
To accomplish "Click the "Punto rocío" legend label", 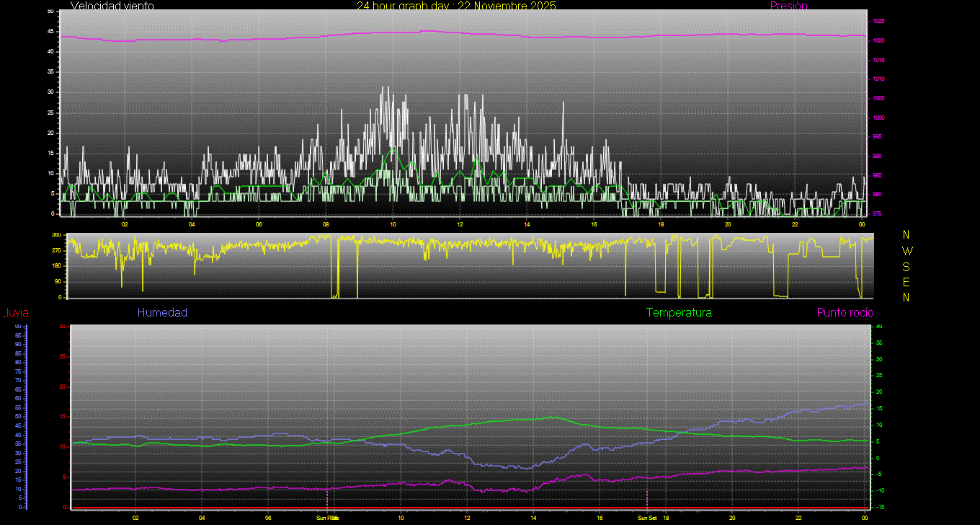I will pyautogui.click(x=845, y=313).
